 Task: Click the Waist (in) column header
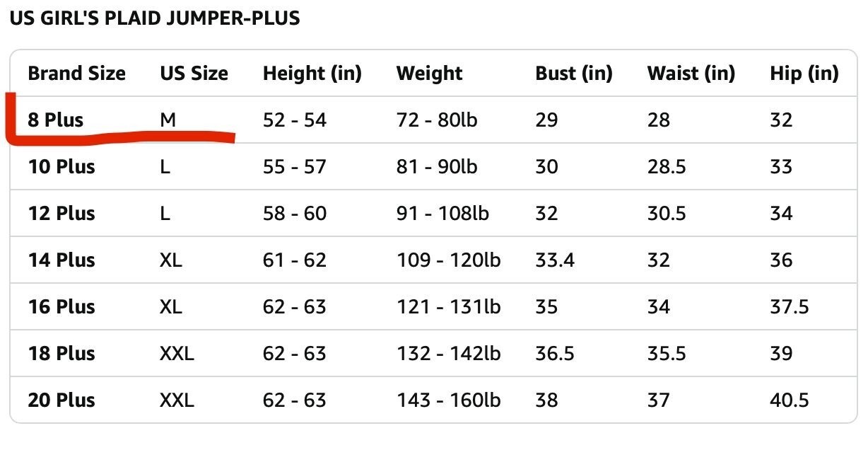pos(691,74)
